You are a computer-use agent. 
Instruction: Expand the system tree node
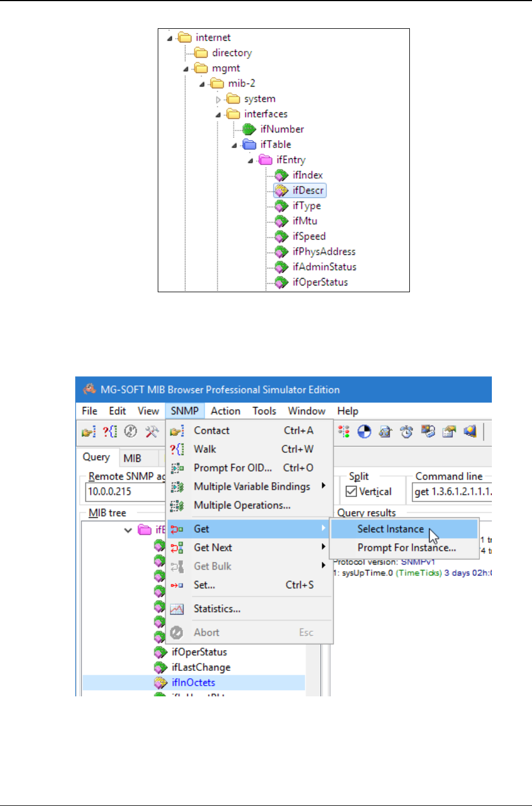218,99
